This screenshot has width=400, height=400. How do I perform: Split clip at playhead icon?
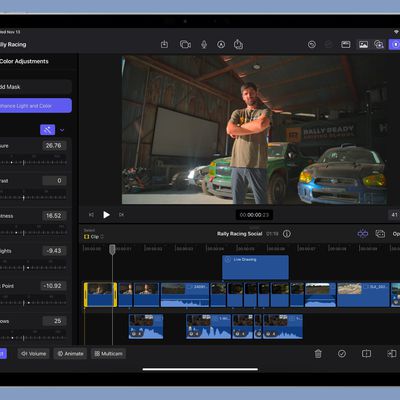[366, 354]
